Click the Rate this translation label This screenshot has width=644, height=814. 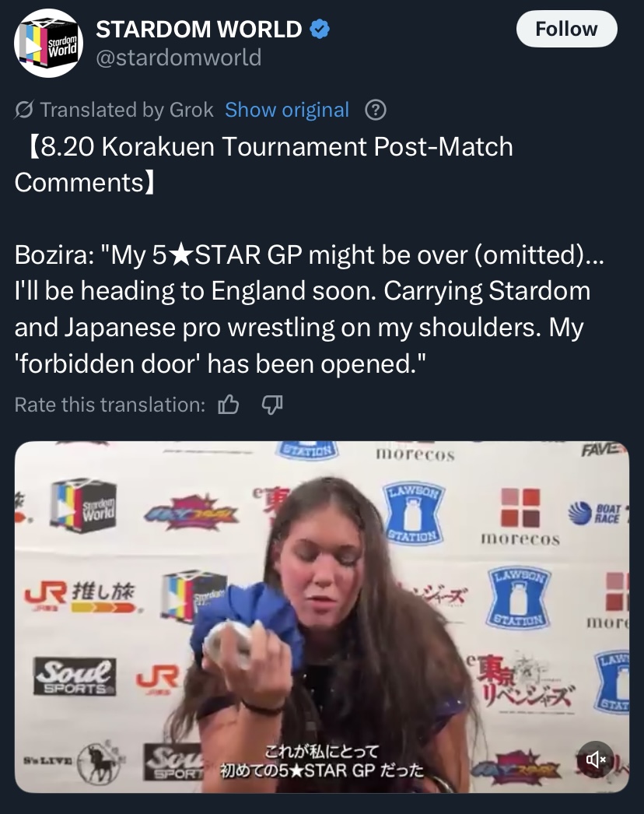[110, 405]
